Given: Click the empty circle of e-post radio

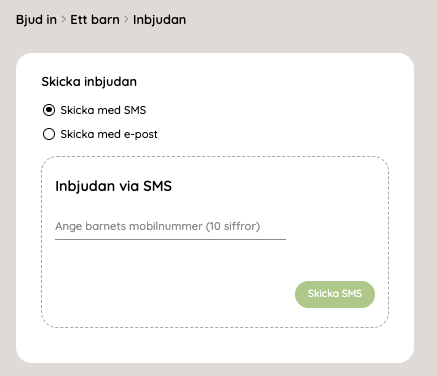Looking at the screenshot, I should pyautogui.click(x=49, y=134).
